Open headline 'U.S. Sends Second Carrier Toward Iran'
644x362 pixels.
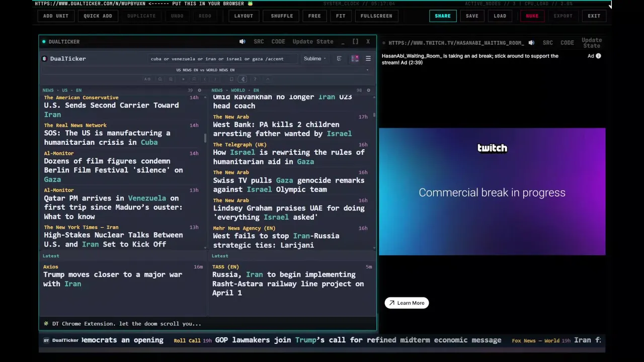pyautogui.click(x=111, y=110)
